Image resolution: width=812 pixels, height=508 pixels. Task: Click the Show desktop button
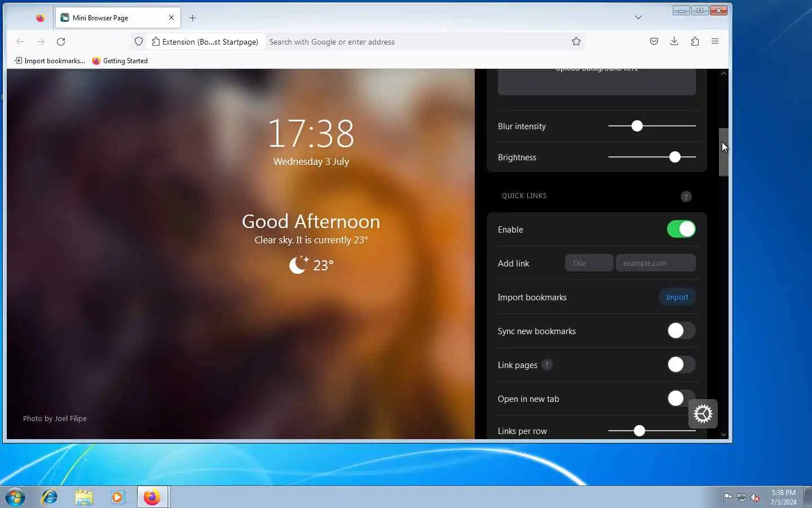pyautogui.click(x=807, y=497)
